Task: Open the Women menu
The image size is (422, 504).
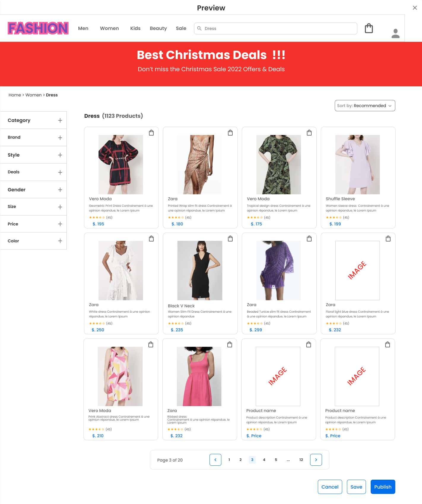Action: (109, 28)
